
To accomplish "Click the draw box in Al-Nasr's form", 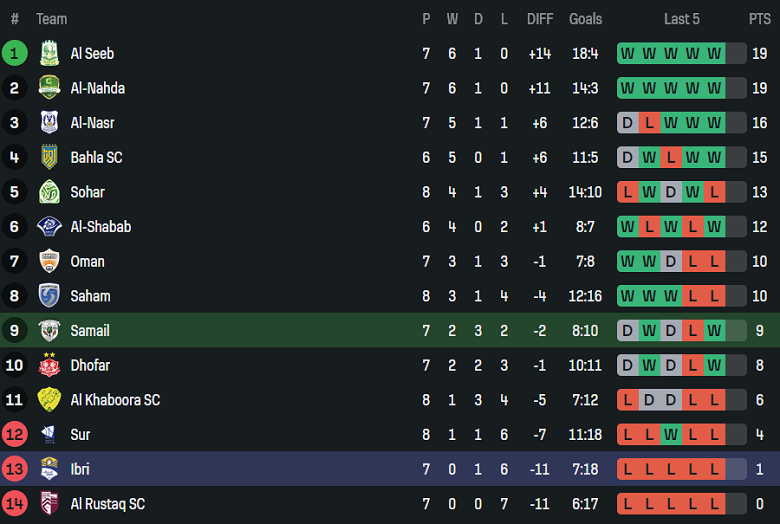I will pos(627,123).
